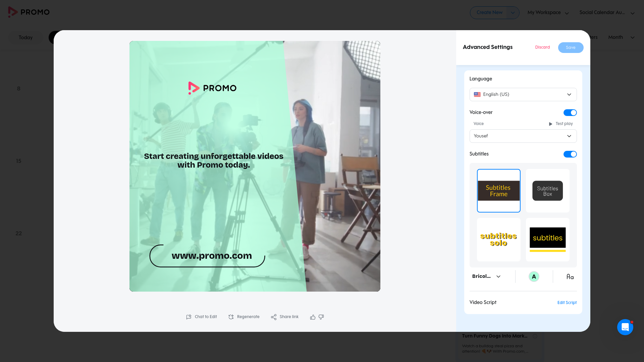This screenshot has width=644, height=362.
Task: Click the Share link icon
Action: pos(274,317)
